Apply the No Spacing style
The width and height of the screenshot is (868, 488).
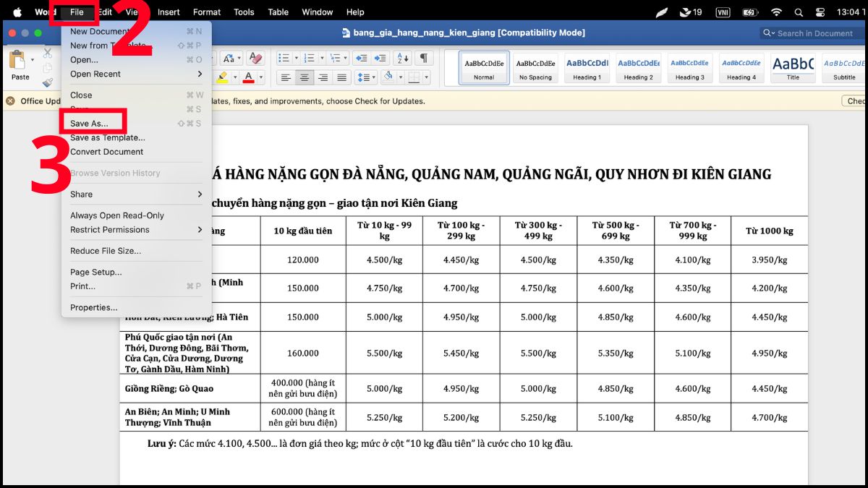coord(535,67)
